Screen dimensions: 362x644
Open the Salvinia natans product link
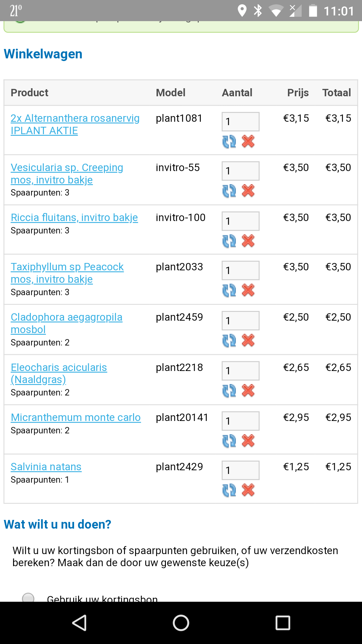46,467
